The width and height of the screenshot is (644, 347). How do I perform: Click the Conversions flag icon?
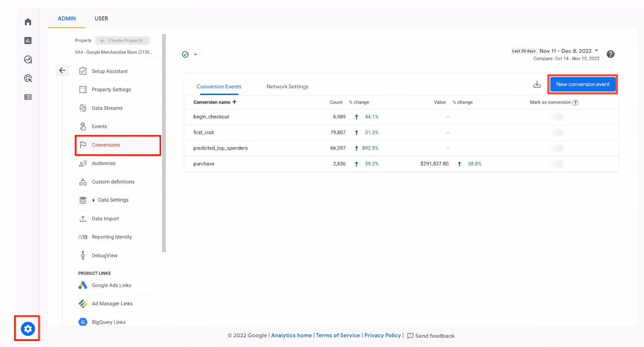tap(83, 145)
